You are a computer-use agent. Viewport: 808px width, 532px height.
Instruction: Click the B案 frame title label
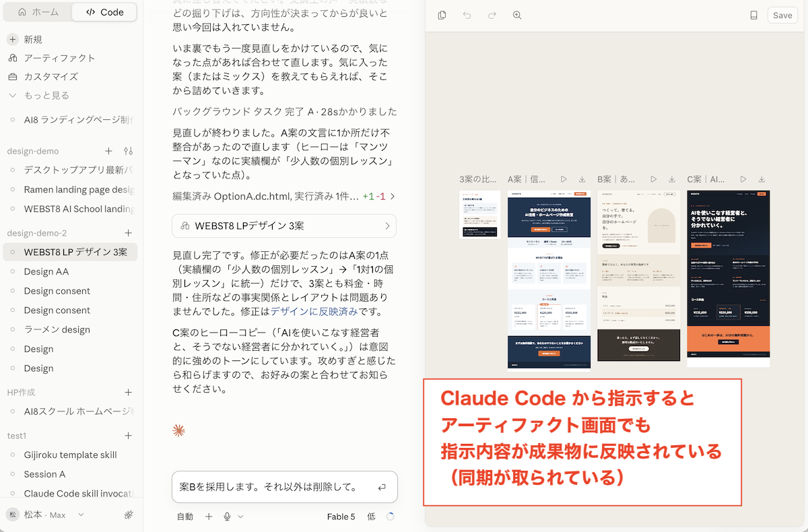point(616,179)
